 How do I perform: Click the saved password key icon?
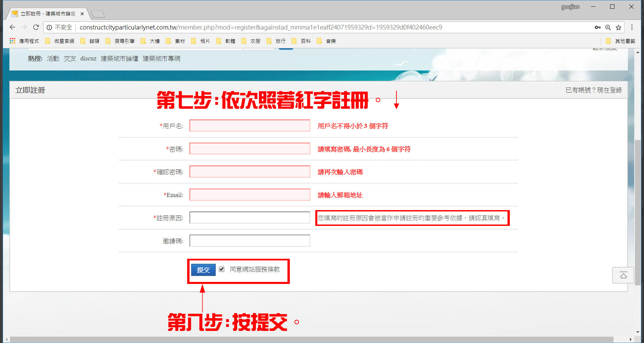[597, 28]
